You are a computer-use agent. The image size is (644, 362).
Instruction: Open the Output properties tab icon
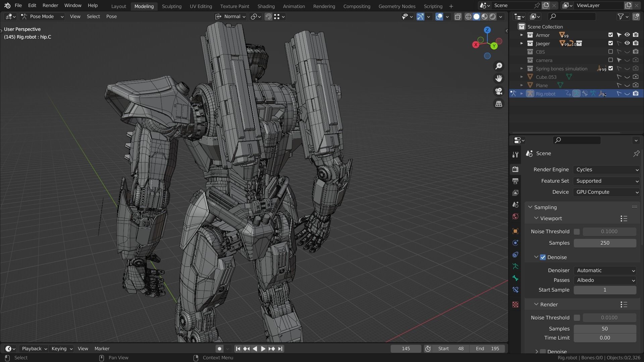pyautogui.click(x=515, y=181)
